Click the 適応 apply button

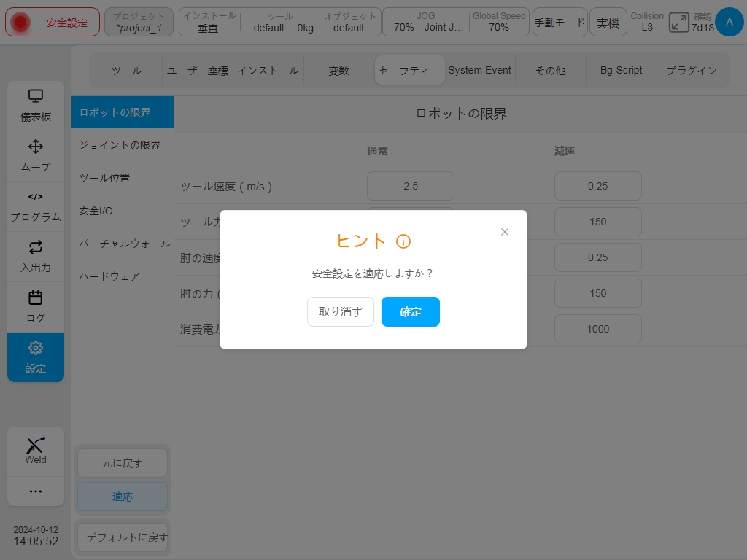(123, 497)
